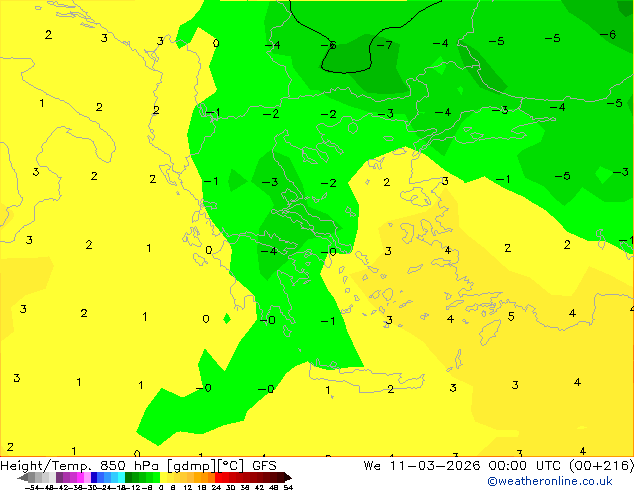Click the "-54" label under the color legend
The width and height of the screenshot is (634, 490).
(32, 487)
